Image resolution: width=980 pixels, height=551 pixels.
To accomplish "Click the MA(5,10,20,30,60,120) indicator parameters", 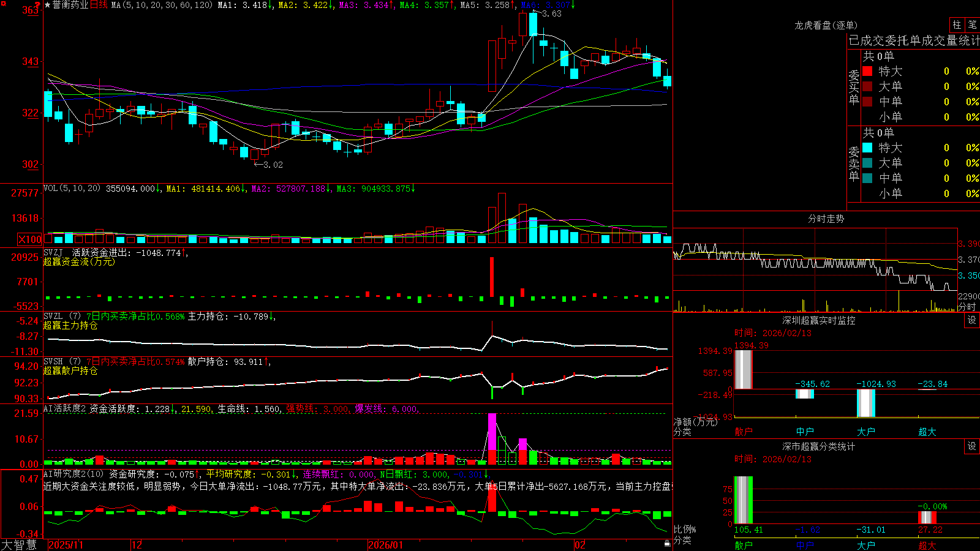I will point(162,5).
